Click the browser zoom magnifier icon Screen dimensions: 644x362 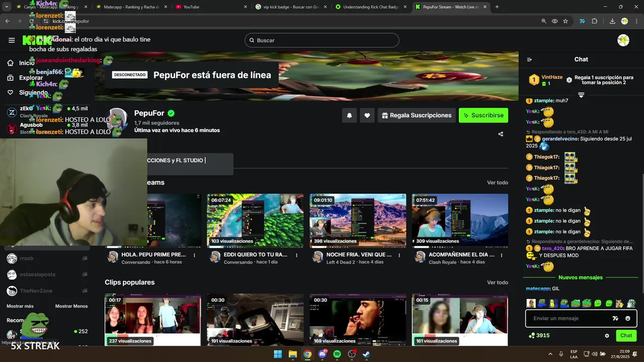(x=544, y=21)
